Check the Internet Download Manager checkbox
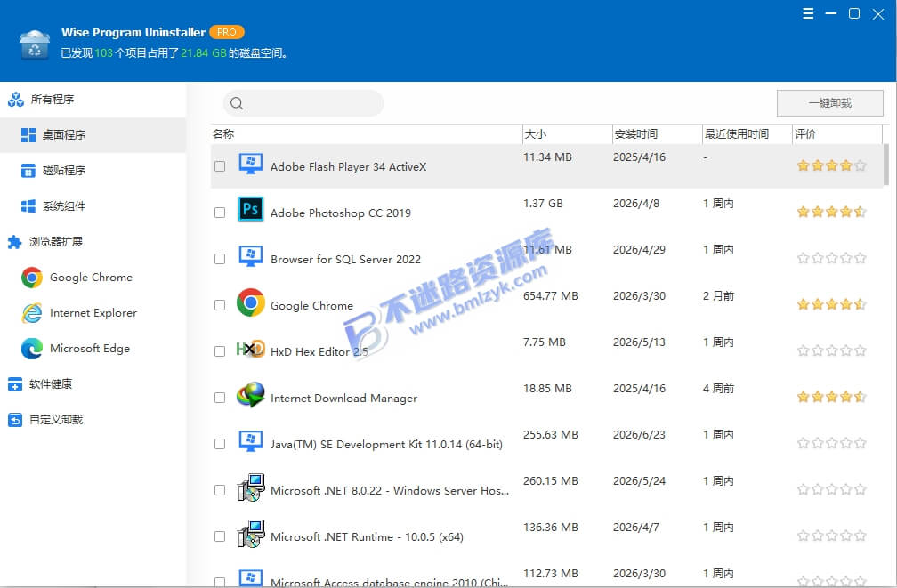897x588 pixels. (x=220, y=399)
